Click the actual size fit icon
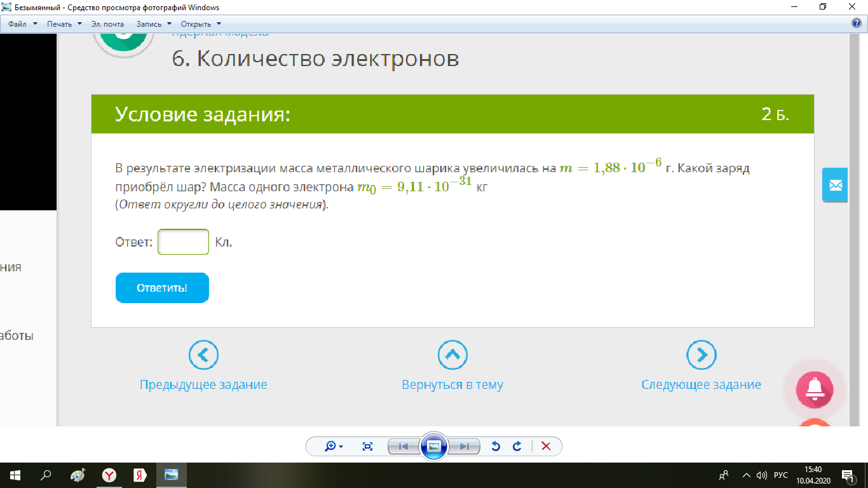This screenshot has width=868, height=488. (367, 447)
